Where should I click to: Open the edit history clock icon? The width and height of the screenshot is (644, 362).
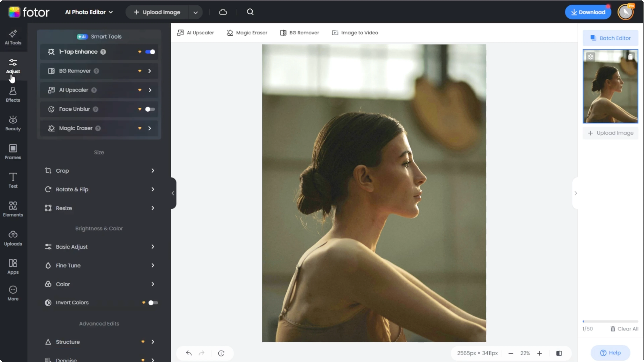221,353
